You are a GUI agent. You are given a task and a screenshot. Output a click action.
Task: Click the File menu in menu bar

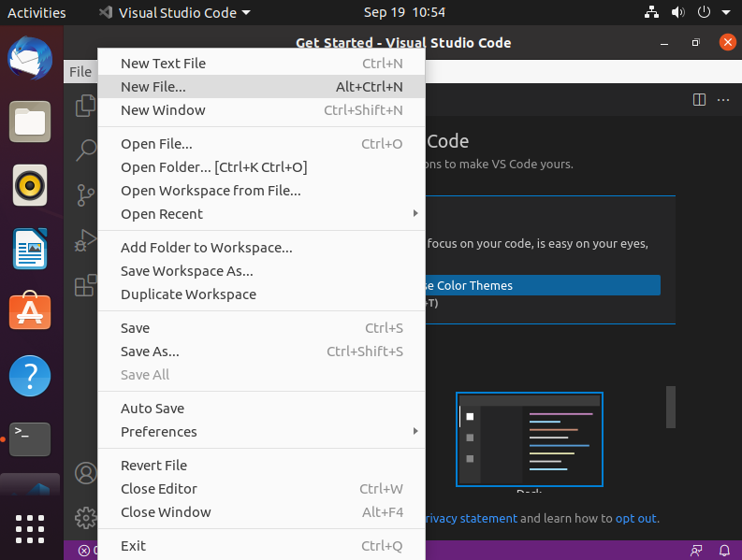coord(80,72)
